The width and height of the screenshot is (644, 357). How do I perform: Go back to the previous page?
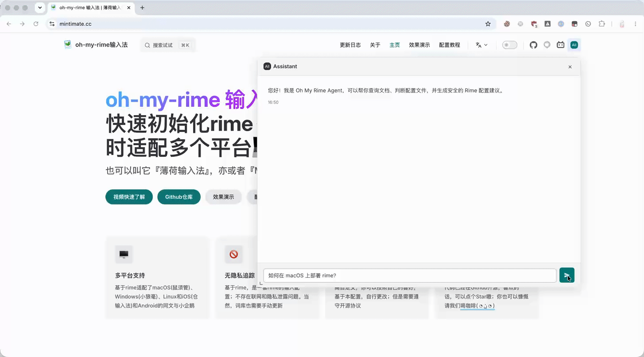[9, 24]
